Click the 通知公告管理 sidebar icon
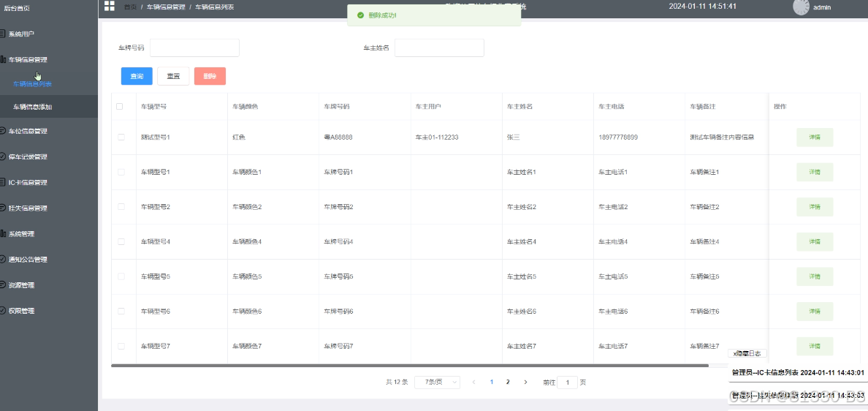 click(x=3, y=259)
